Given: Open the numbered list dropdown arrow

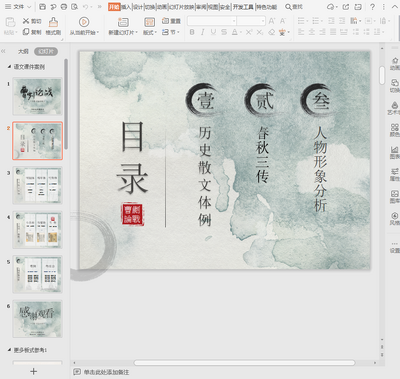Looking at the screenshot, I should (322, 21).
